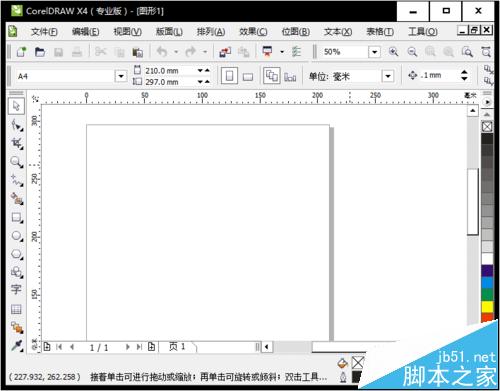This screenshot has height=391, width=500.
Task: Open the 排列(A) menu
Action: click(211, 32)
